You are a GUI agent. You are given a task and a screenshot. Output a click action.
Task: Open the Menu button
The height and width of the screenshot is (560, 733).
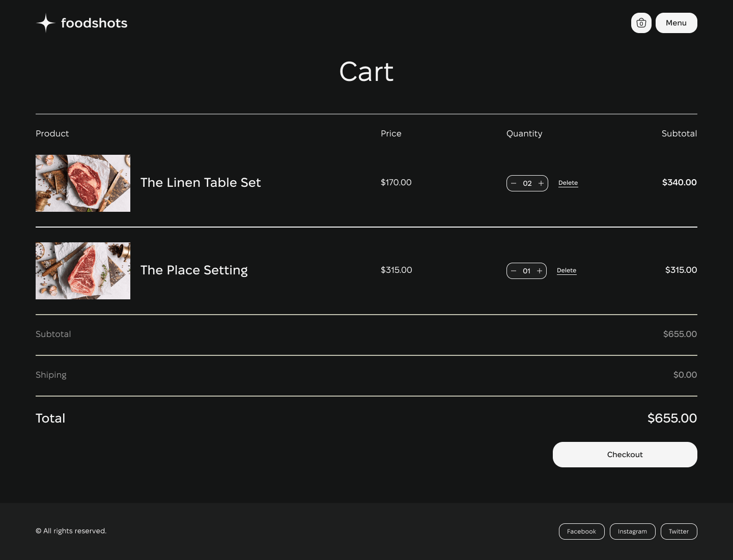pyautogui.click(x=676, y=23)
